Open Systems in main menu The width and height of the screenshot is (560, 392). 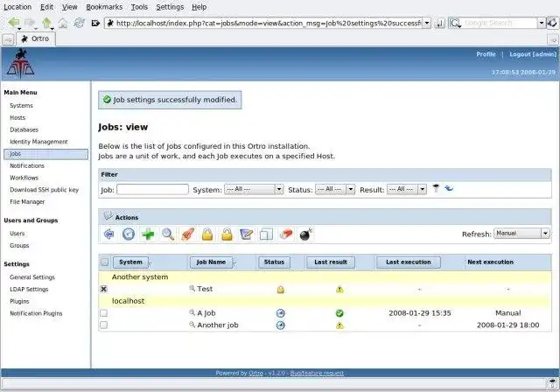tap(21, 106)
